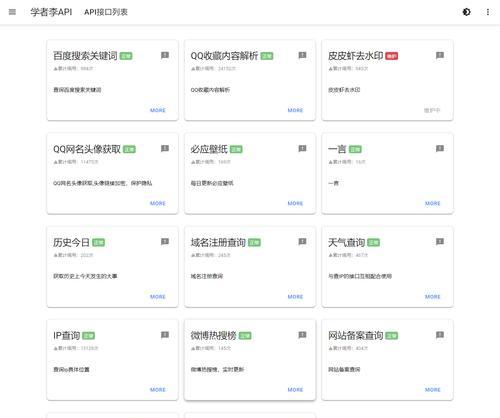Click the 必应壁纸 card title

[x=209, y=149]
